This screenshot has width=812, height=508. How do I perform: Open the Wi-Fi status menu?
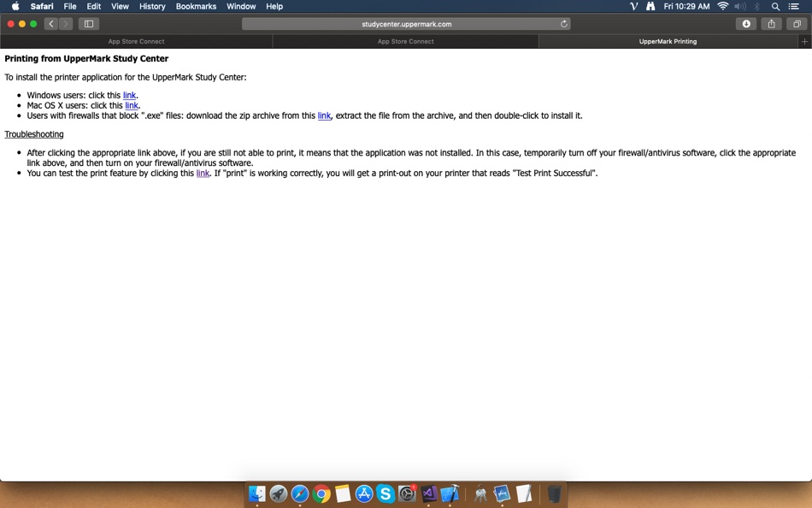click(x=722, y=6)
